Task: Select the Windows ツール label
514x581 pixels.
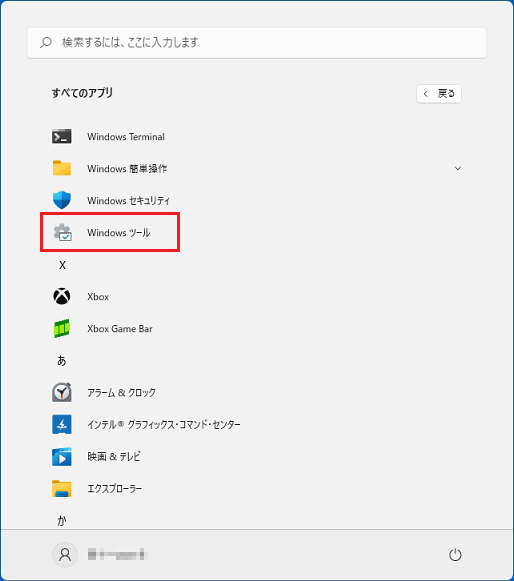Action: pyautogui.click(x=119, y=233)
